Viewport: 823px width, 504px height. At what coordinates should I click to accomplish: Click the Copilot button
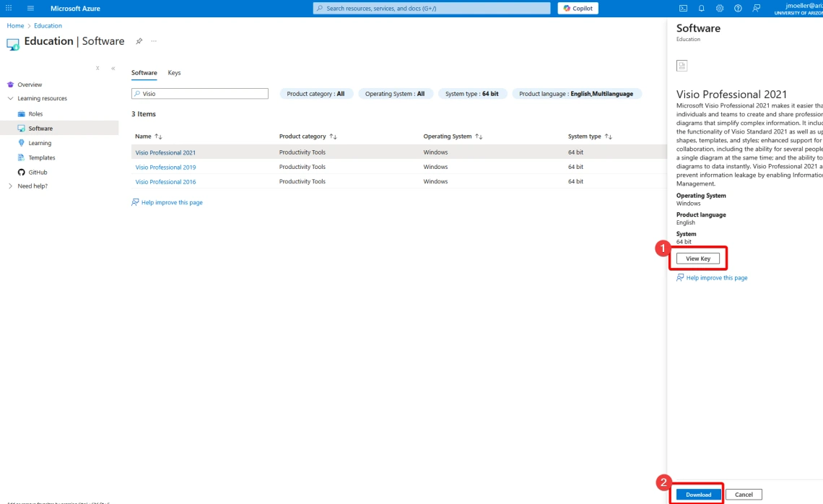point(578,8)
